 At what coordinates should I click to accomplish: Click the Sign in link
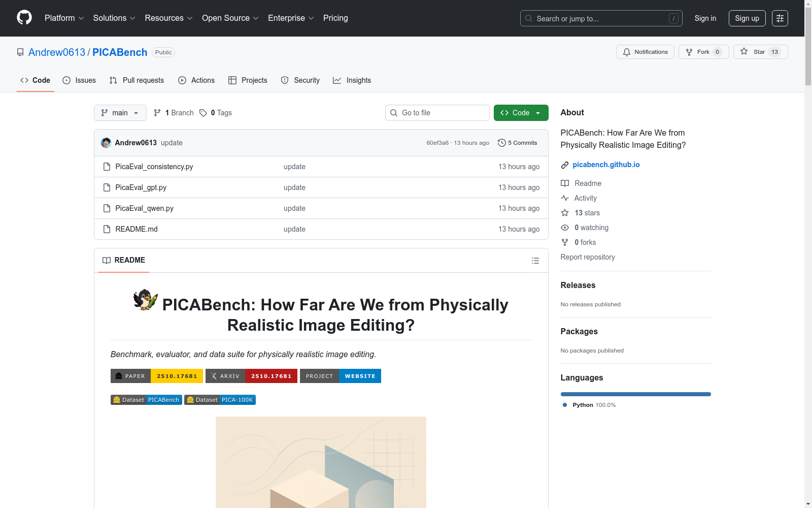coord(705,18)
